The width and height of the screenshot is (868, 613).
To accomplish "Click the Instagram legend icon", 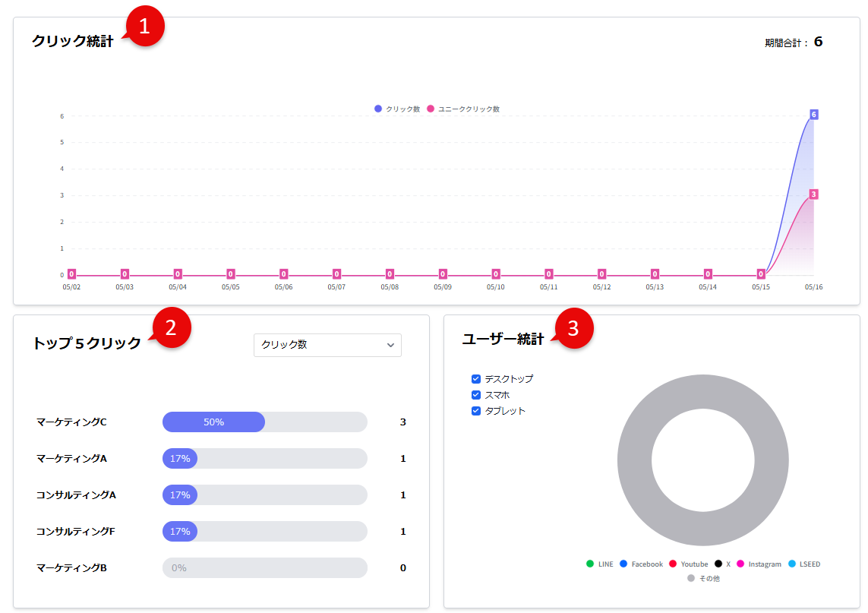I will coord(740,564).
